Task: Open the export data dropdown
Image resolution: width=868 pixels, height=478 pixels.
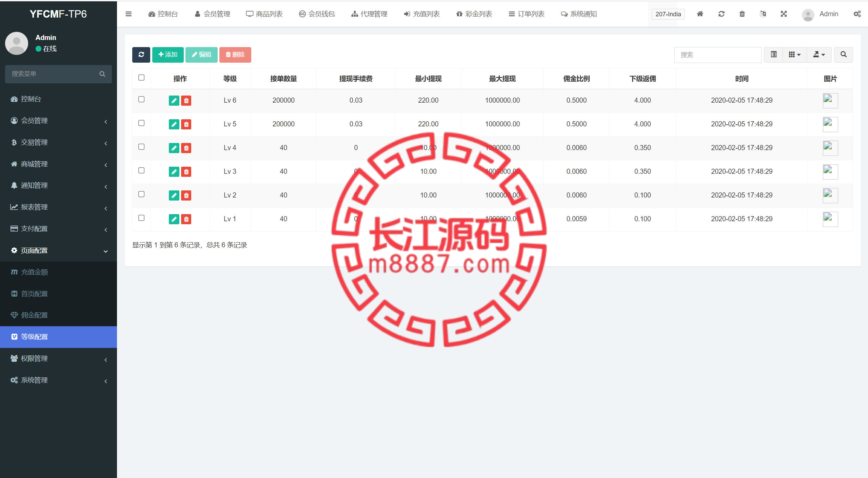Action: click(819, 55)
